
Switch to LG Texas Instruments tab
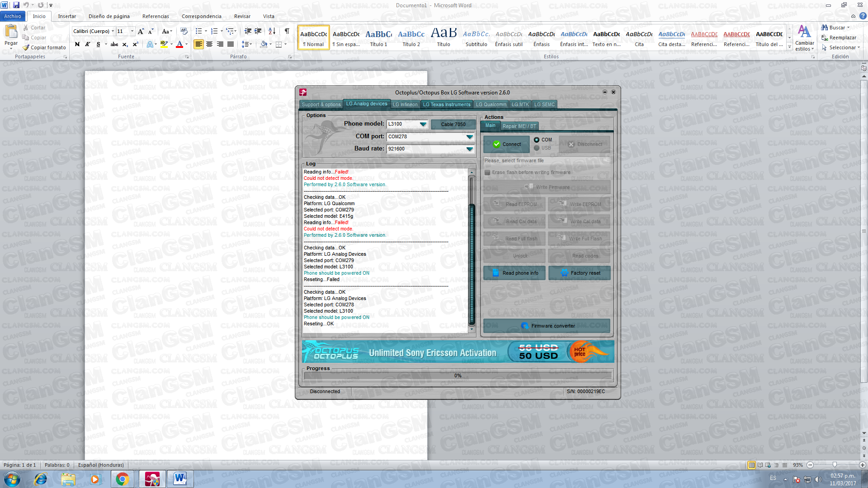447,104
